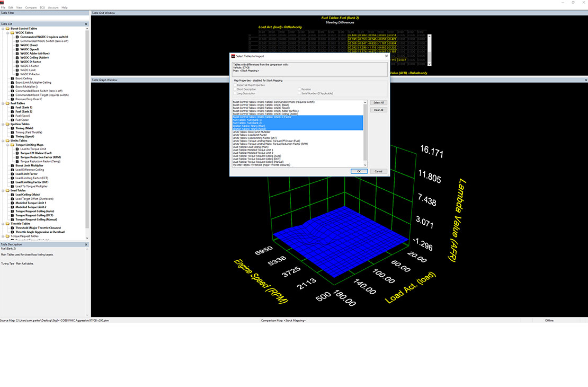The height and width of the screenshot is (387, 588).
Task: Click the Boost Control Tables folder icon
Action: (x=7, y=29)
